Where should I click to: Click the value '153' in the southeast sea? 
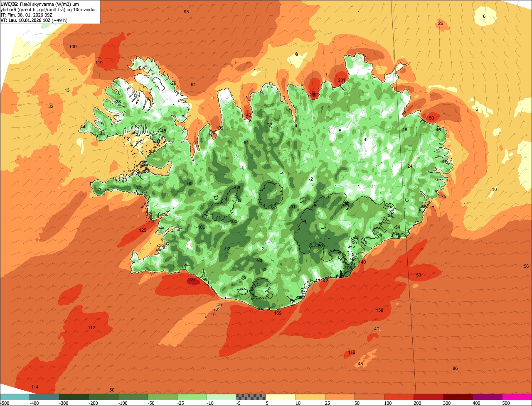click(417, 275)
